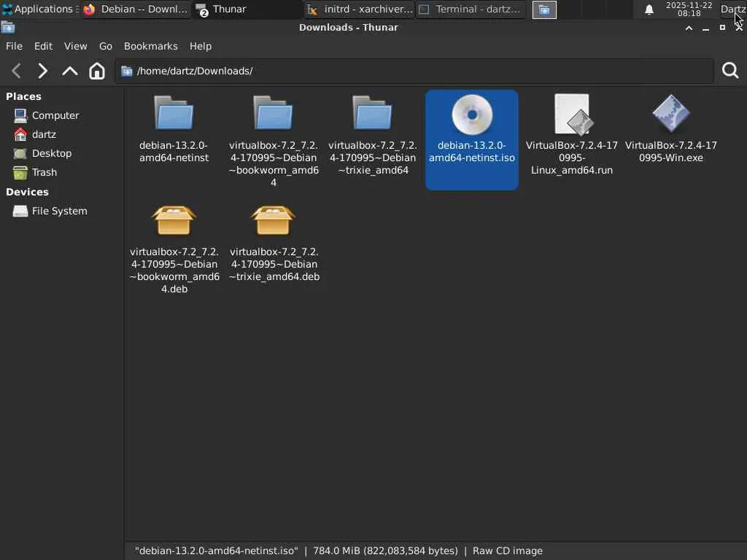Open the Applications menu in panel
Image resolution: width=747 pixels, height=560 pixels.
tap(40, 9)
